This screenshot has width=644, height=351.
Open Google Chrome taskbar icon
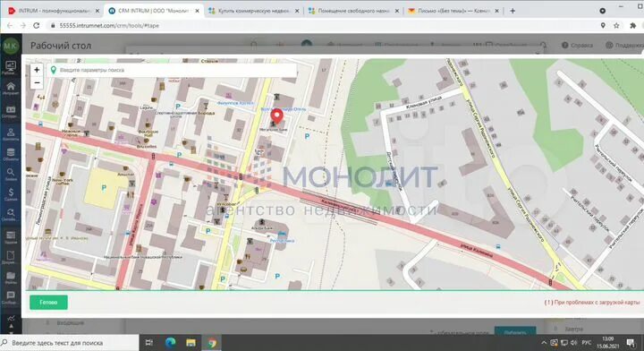pyautogui.click(x=212, y=343)
